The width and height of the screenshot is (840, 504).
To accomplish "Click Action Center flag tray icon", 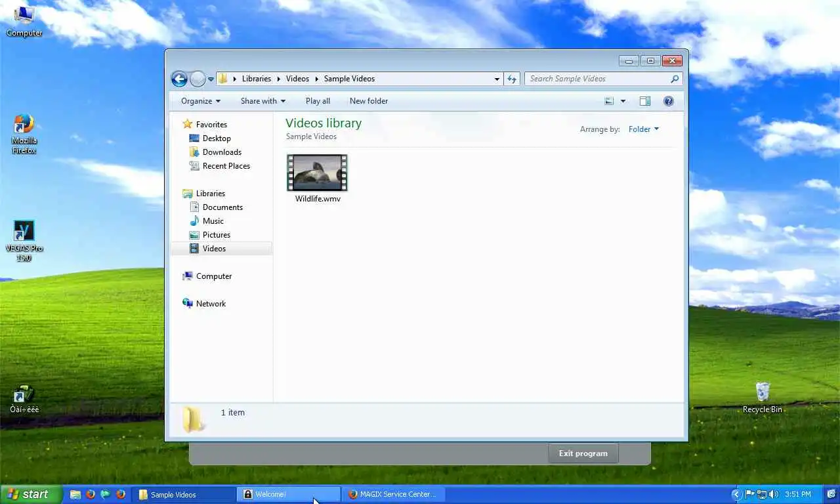I will tap(749, 494).
